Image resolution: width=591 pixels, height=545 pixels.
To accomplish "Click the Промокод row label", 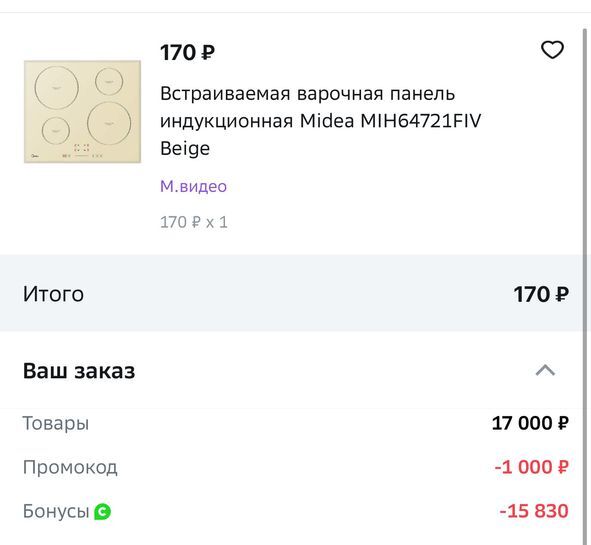I will (x=70, y=467).
